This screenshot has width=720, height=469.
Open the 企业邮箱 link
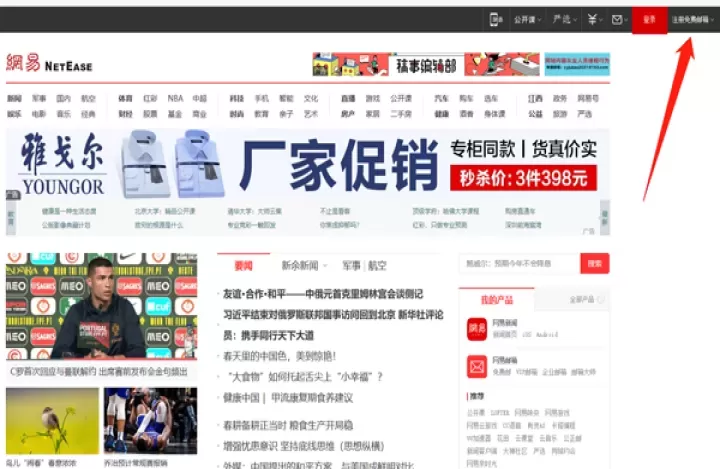click(x=554, y=372)
